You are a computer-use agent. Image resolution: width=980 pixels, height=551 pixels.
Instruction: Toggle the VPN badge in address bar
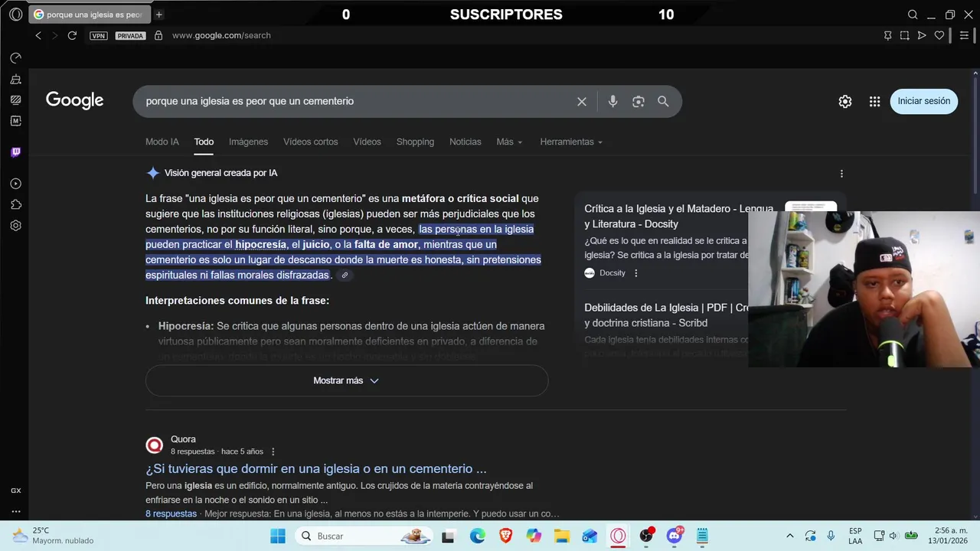click(98, 36)
